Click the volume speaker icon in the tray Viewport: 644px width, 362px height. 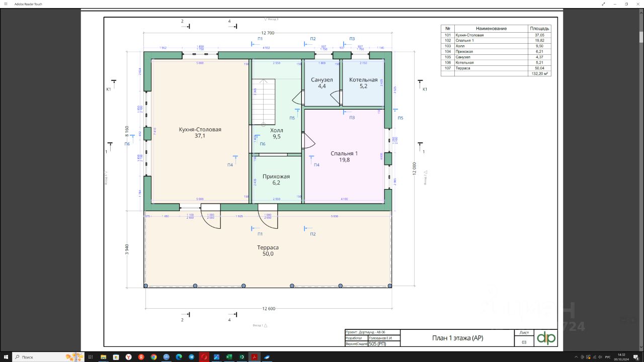(x=600, y=357)
